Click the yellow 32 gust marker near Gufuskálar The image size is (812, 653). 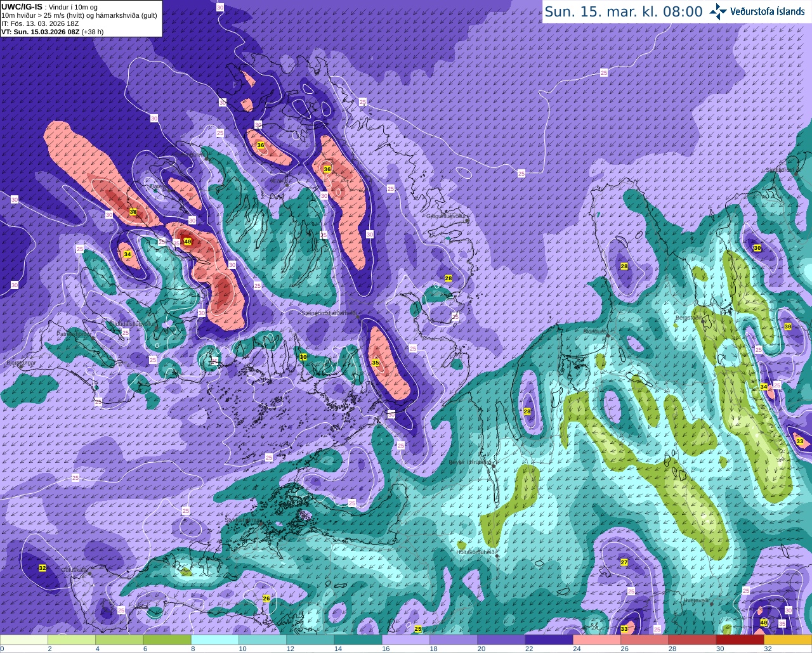point(43,568)
